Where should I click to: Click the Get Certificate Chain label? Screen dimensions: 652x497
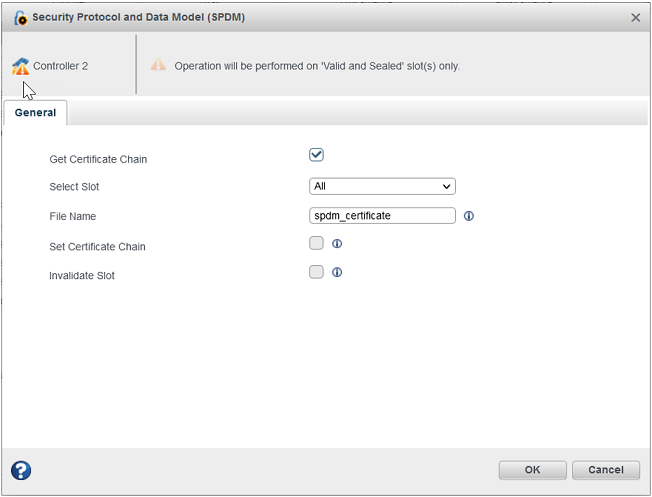pyautogui.click(x=98, y=159)
